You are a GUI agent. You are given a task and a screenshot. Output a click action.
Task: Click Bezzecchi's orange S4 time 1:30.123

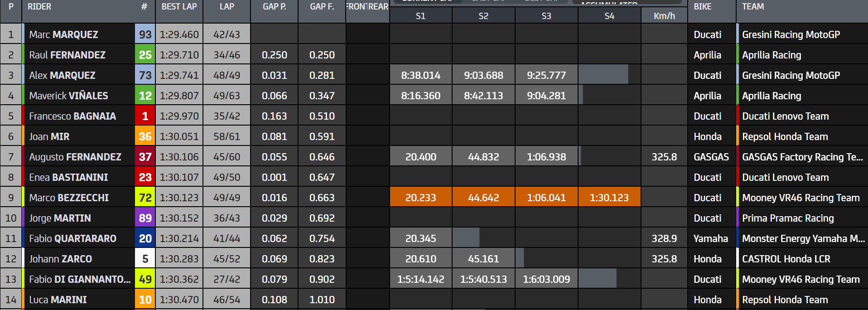click(x=609, y=198)
